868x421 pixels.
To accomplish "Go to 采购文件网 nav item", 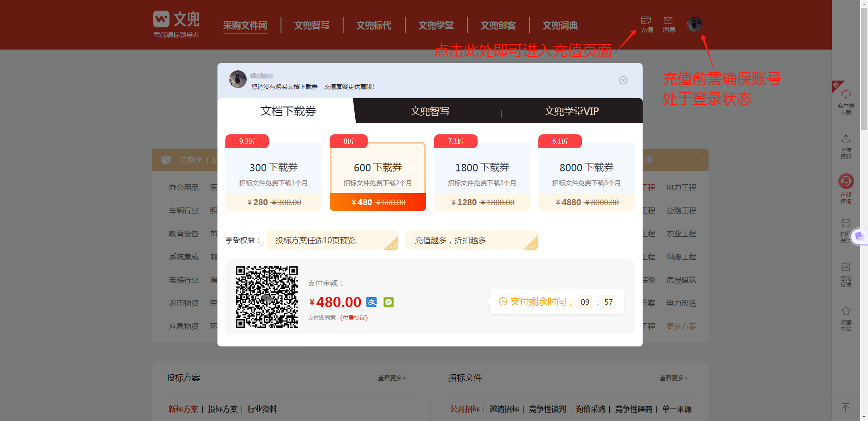I will coord(245,25).
